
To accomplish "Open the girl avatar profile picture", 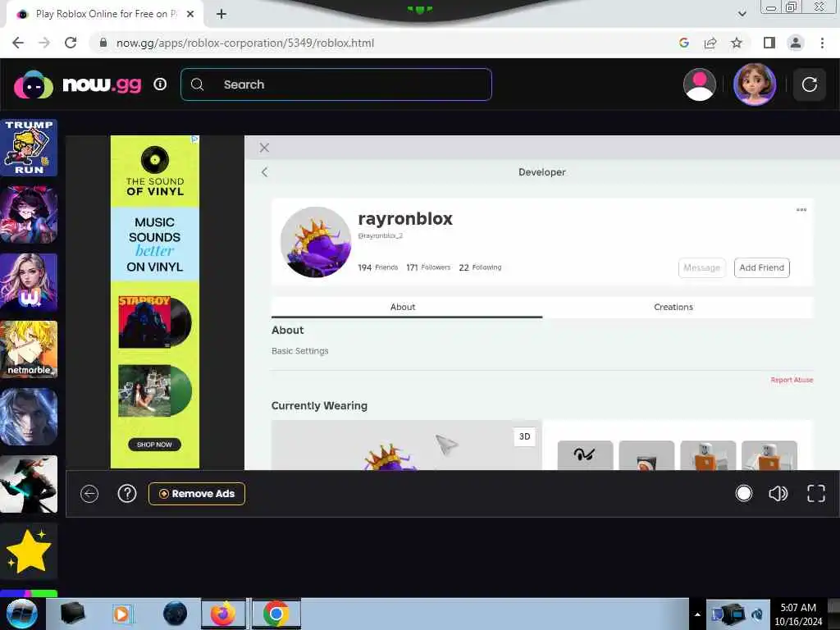I will (x=755, y=84).
